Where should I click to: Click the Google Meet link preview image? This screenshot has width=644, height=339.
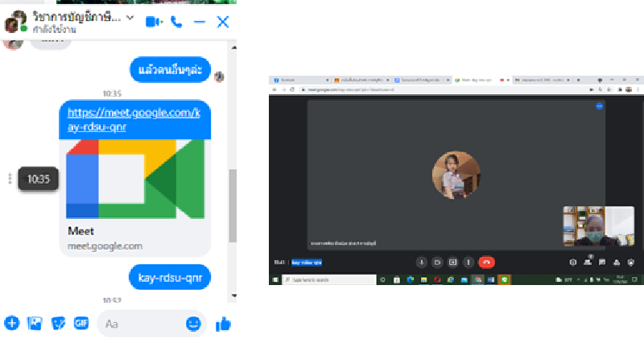pyautogui.click(x=134, y=179)
